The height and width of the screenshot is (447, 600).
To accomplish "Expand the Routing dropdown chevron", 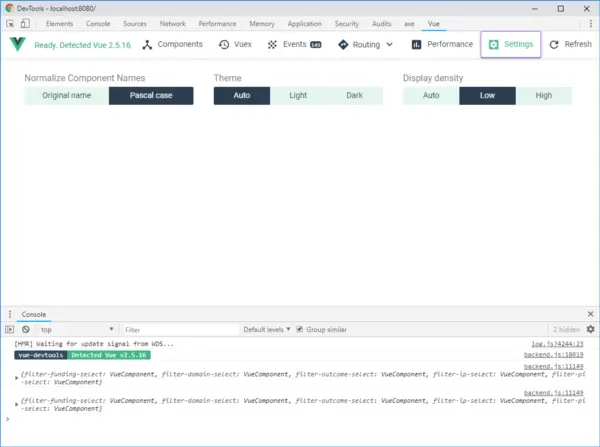I will click(x=390, y=44).
